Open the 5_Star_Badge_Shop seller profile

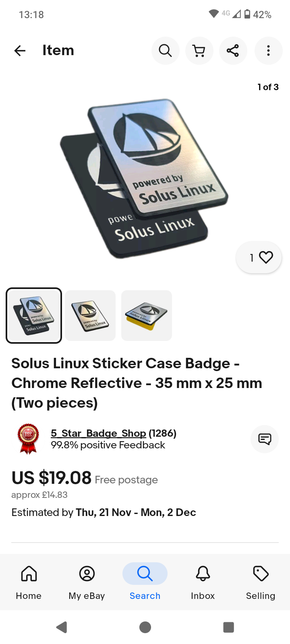(x=98, y=433)
